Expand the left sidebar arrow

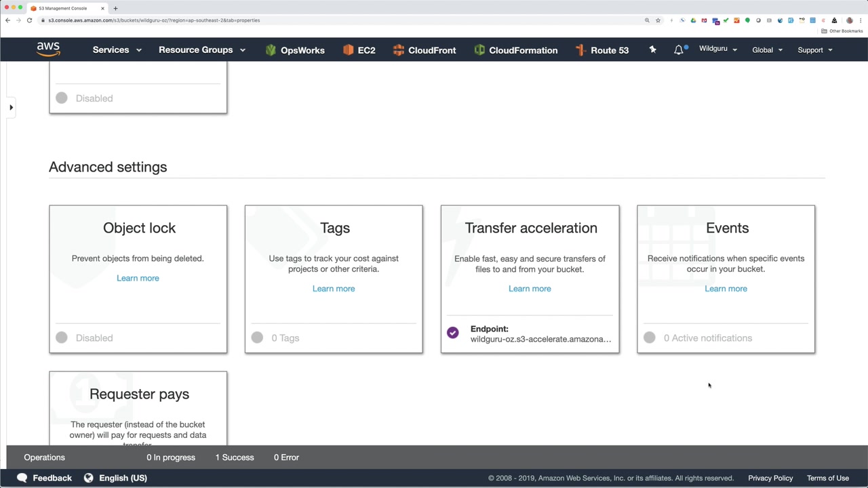pyautogui.click(x=11, y=107)
